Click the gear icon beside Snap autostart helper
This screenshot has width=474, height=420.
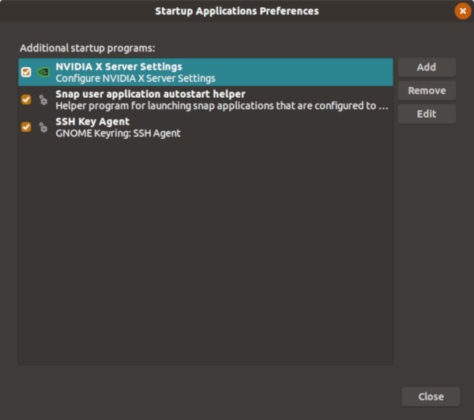[x=43, y=100]
